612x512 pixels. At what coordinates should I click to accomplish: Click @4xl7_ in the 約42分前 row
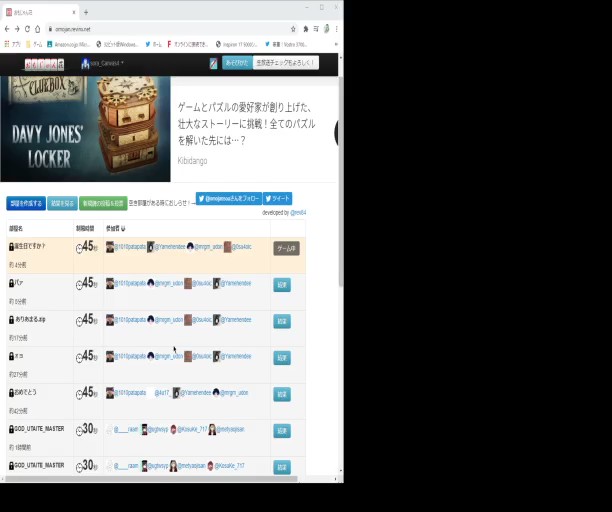click(162, 393)
